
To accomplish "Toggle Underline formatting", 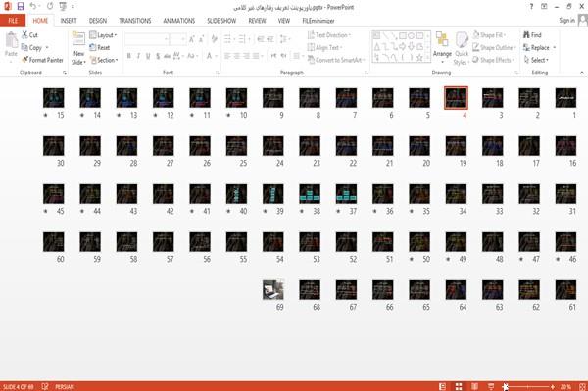I will [148, 56].
